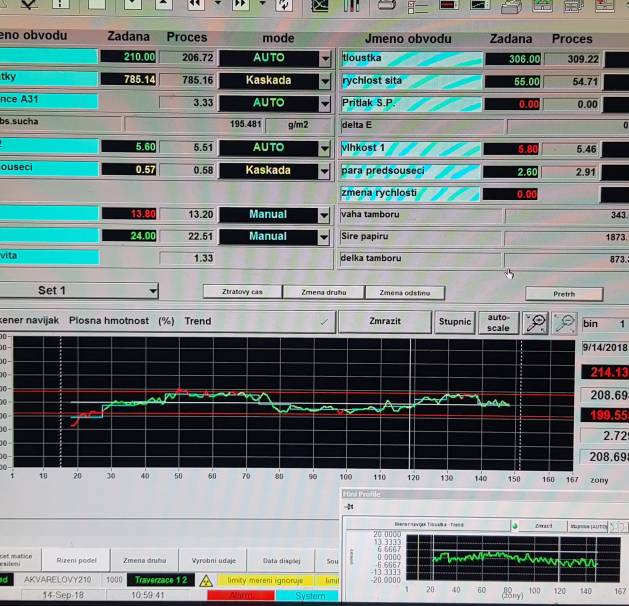The width and height of the screenshot is (629, 606).
Task: Click the pin icon in Mini Profile
Action: click(x=349, y=508)
